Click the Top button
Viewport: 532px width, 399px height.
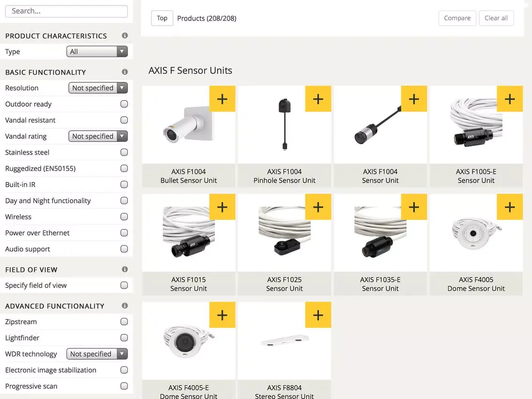pos(162,18)
